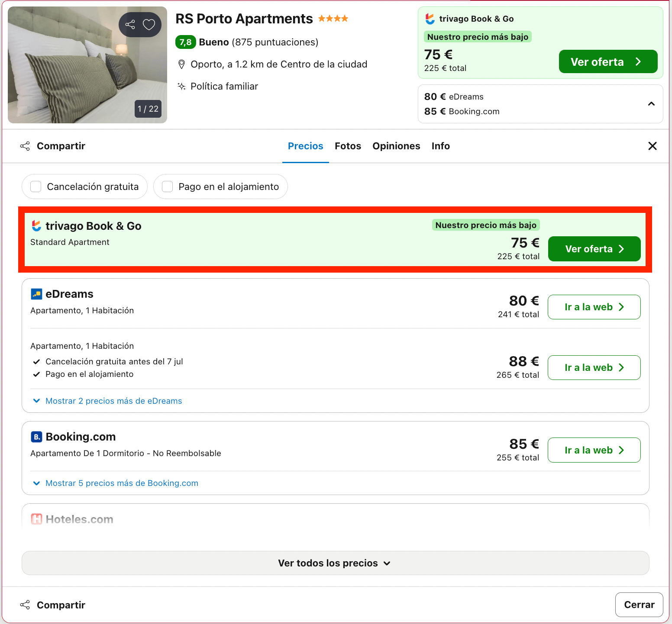
Task: Click the 80 € eDreams summary line
Action: [454, 96]
